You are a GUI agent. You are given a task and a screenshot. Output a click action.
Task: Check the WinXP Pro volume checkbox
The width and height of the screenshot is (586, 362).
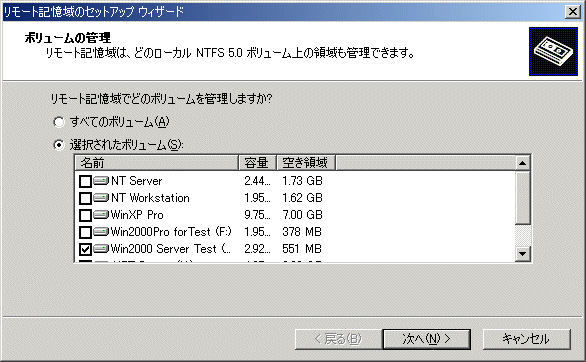click(85, 215)
